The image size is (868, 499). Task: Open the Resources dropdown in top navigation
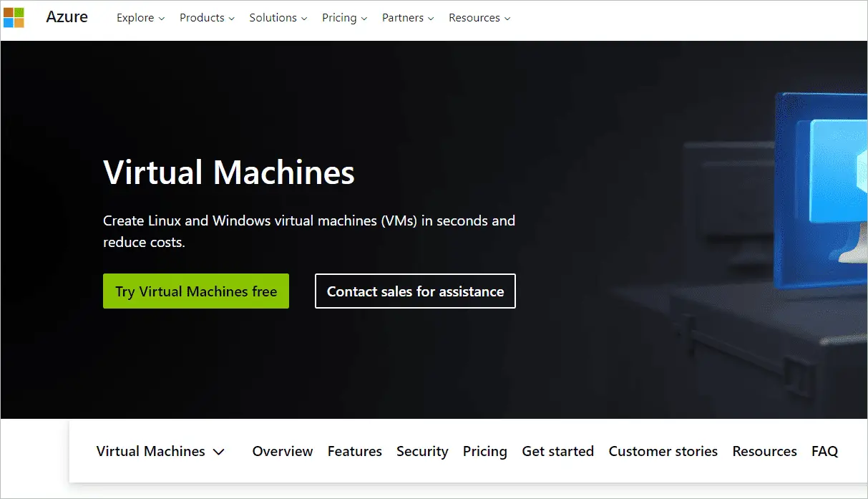479,18
